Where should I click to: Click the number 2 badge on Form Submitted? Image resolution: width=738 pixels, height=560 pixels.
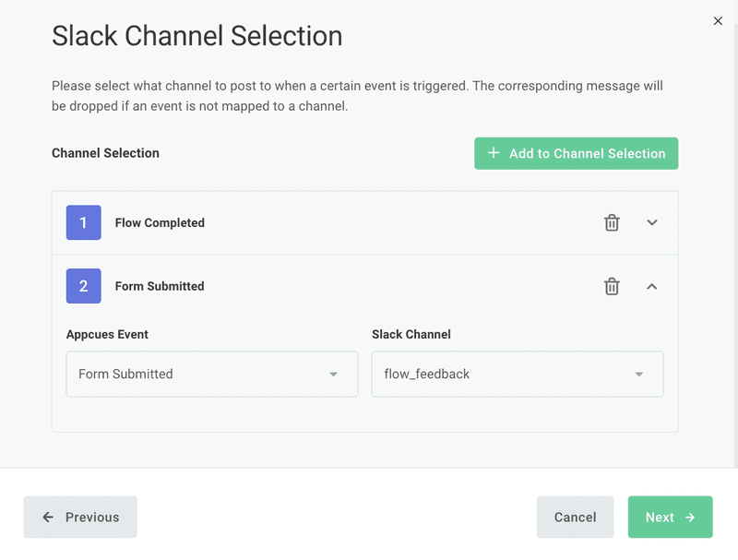point(82,286)
